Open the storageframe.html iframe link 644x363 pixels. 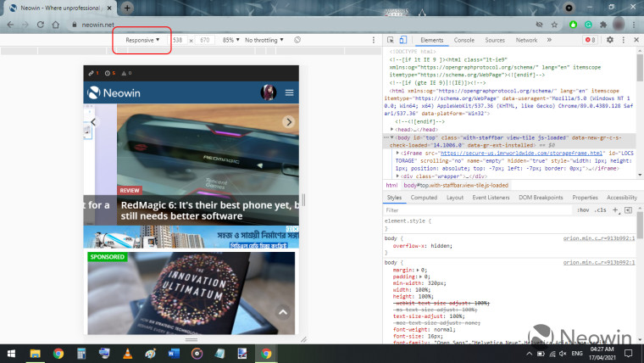(x=522, y=153)
